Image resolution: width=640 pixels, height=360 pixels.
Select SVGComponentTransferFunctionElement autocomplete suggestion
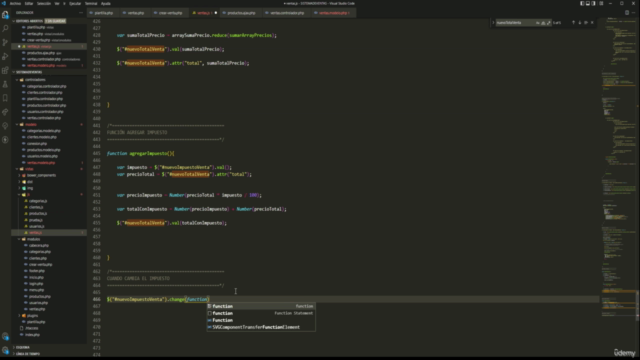click(x=261, y=327)
